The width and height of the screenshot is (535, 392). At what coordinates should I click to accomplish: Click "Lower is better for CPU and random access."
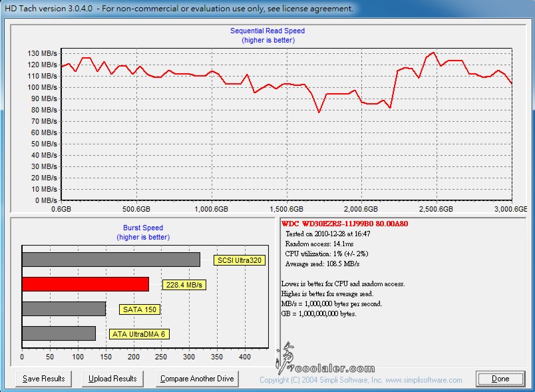tap(343, 284)
